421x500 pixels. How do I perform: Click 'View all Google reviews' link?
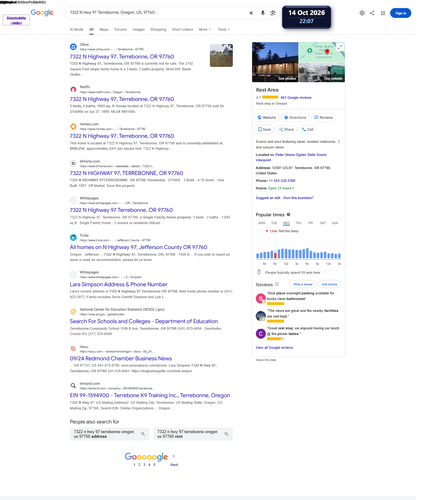(x=274, y=348)
